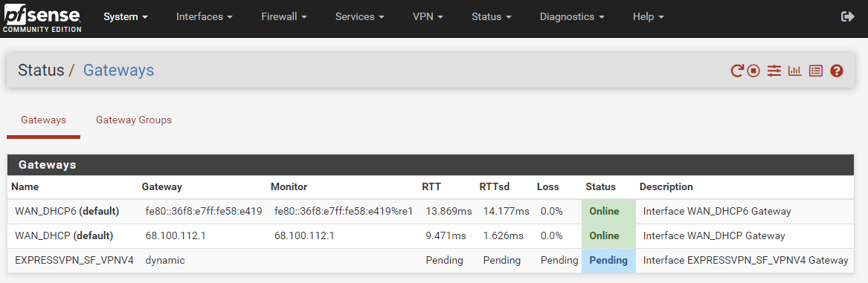This screenshot has width=868, height=283.
Task: Open the Services menu
Action: 359,16
